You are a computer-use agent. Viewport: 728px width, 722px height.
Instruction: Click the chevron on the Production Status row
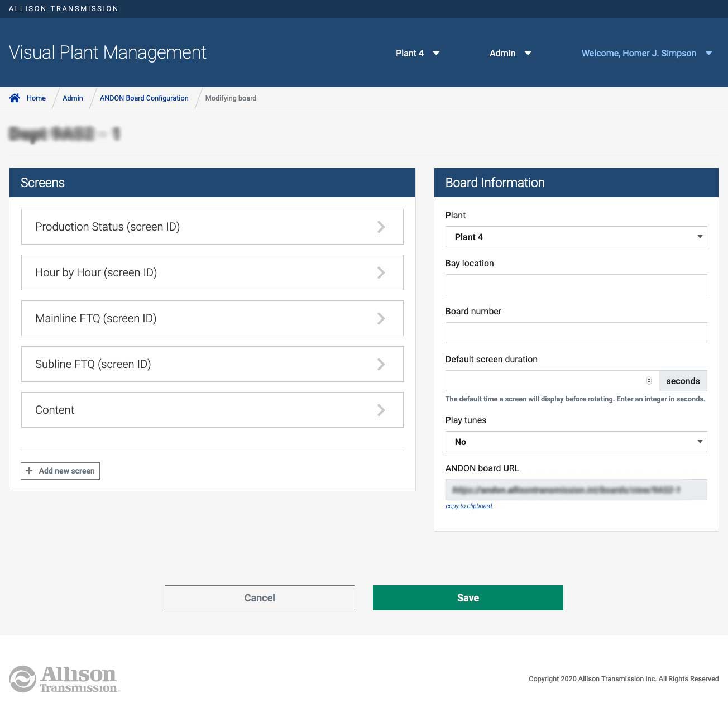click(x=381, y=227)
